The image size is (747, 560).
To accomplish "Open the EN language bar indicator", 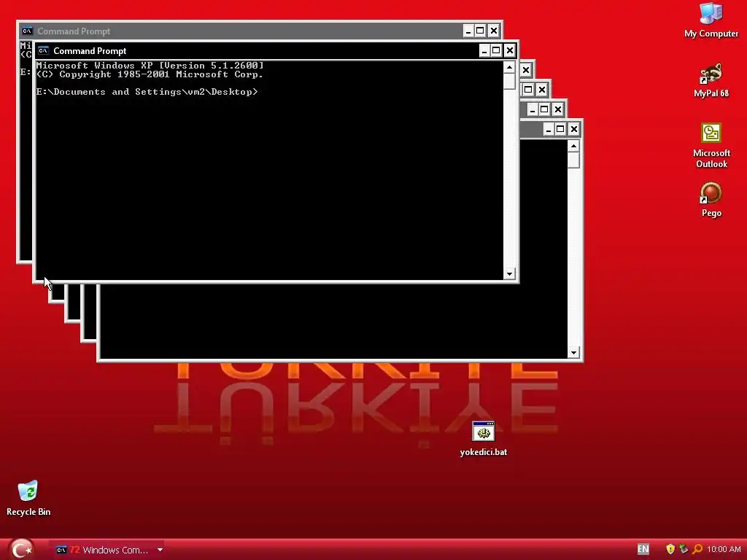I will pyautogui.click(x=643, y=549).
